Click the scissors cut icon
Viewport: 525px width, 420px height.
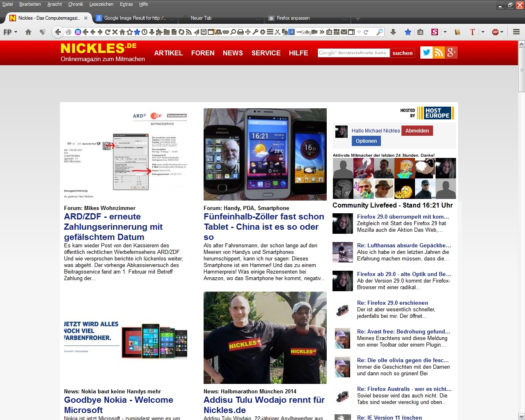point(277,32)
